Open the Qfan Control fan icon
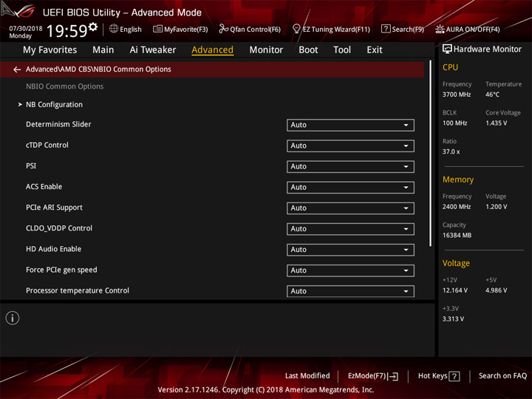Viewport: 532px width, 399px height. (x=223, y=29)
